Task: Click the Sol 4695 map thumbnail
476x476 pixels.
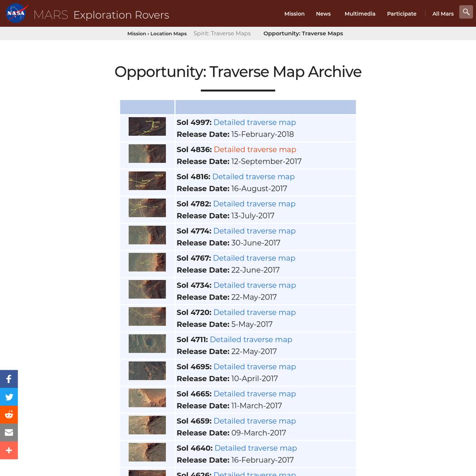Action: 147,371
